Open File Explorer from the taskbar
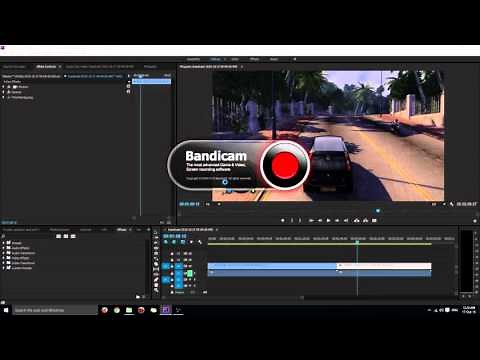This screenshot has width=480, height=360. coord(129,310)
